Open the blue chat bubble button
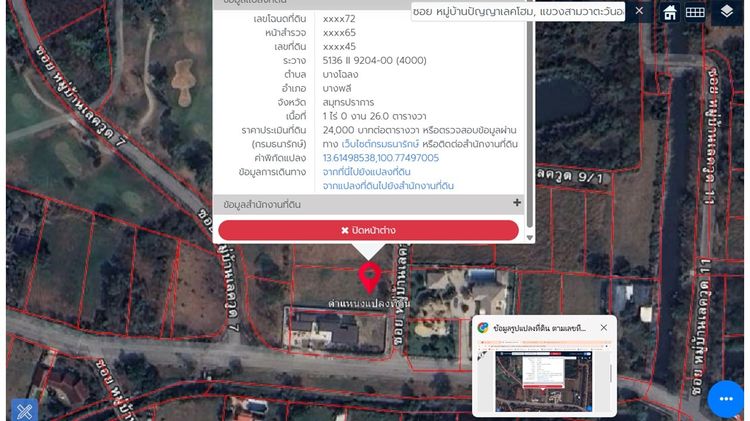The width and height of the screenshot is (750, 421). (726, 399)
